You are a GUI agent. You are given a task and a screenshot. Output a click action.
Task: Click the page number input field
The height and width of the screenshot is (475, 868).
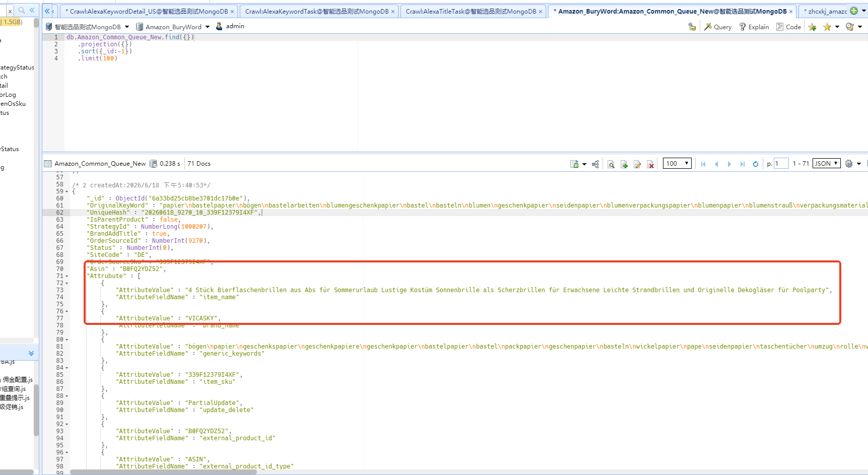coord(781,163)
